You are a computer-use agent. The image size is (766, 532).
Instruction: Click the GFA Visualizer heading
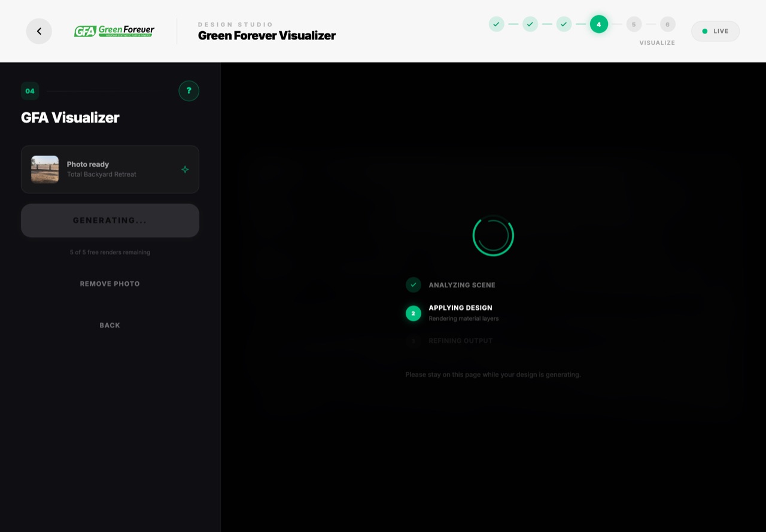coord(70,117)
